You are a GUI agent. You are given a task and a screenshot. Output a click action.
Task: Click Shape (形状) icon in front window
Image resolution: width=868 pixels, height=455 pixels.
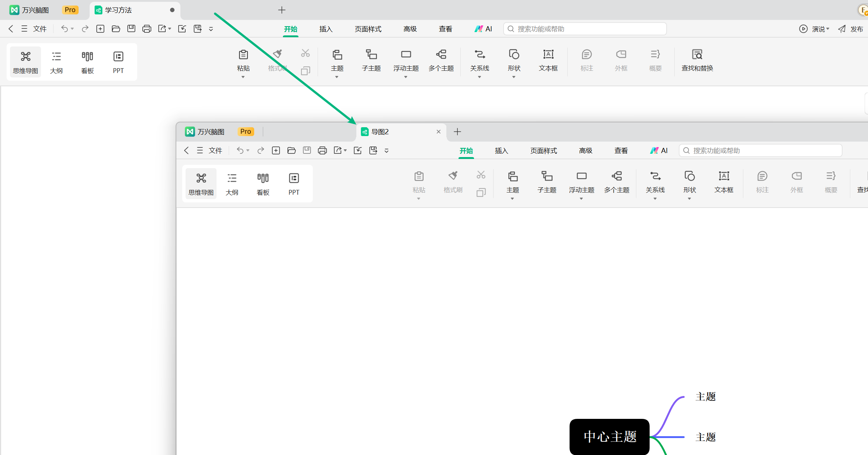pos(689,177)
